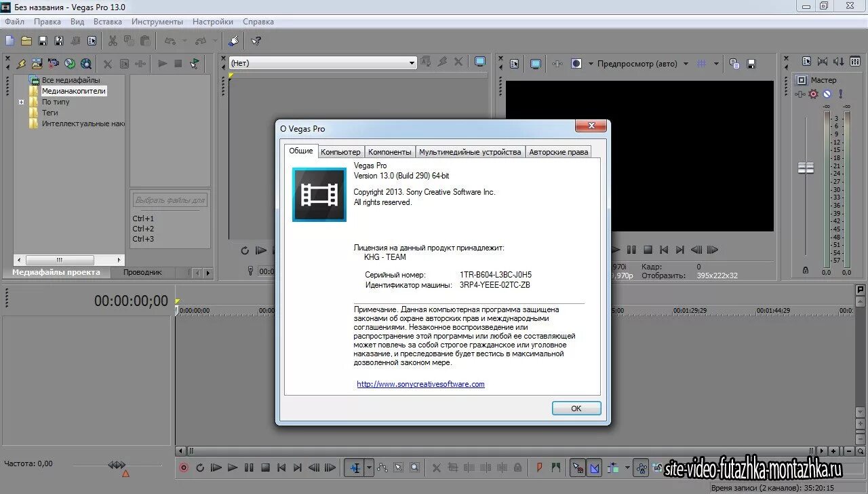This screenshot has width=868, height=494.
Task: Click the Import Media icon
Action: (36, 63)
